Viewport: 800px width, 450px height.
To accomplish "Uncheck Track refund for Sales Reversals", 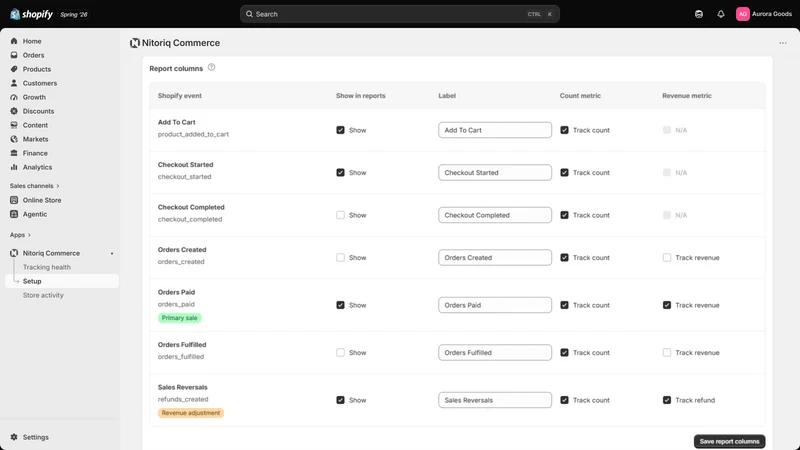I will (x=667, y=400).
